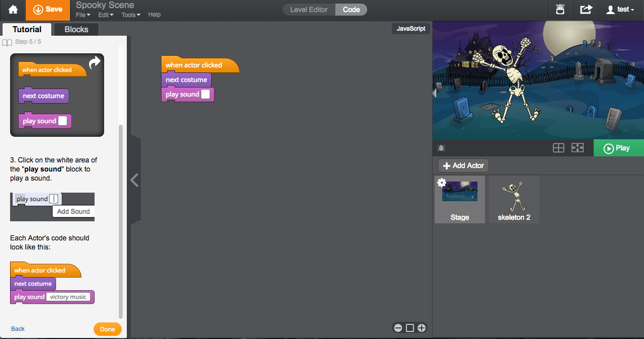This screenshot has width=644, height=339.
Task: Select workspace when actor clicked block
Action: click(200, 65)
